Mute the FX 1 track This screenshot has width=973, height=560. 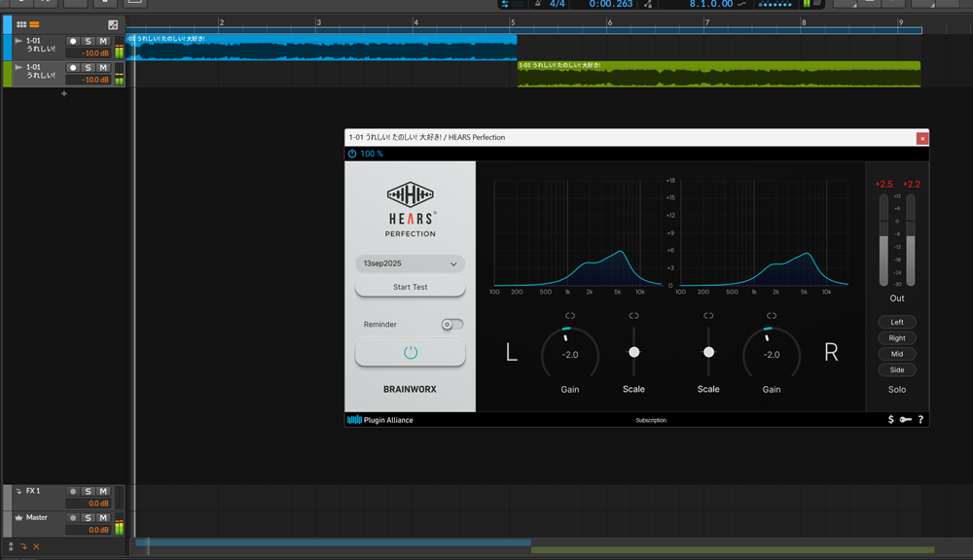click(x=103, y=492)
